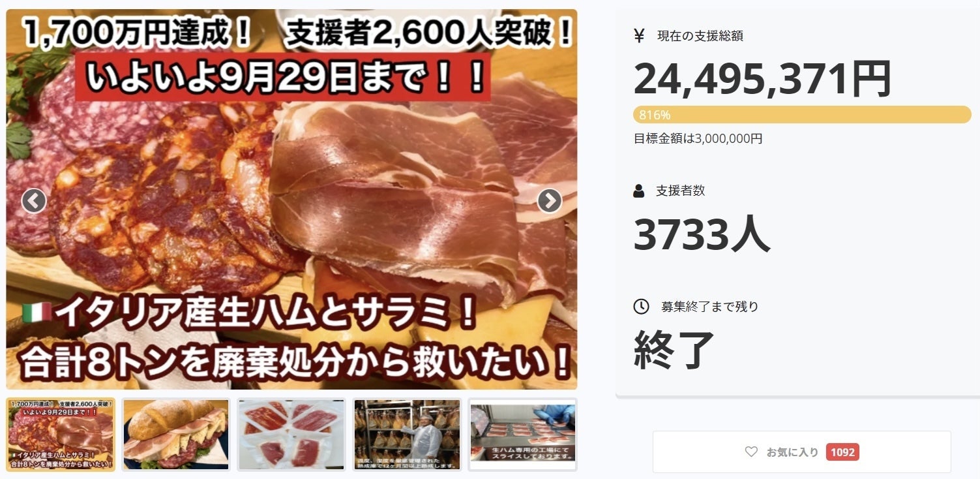Image resolution: width=980 pixels, height=479 pixels.
Task: Click the 816% funding progress bar
Action: coord(802,115)
